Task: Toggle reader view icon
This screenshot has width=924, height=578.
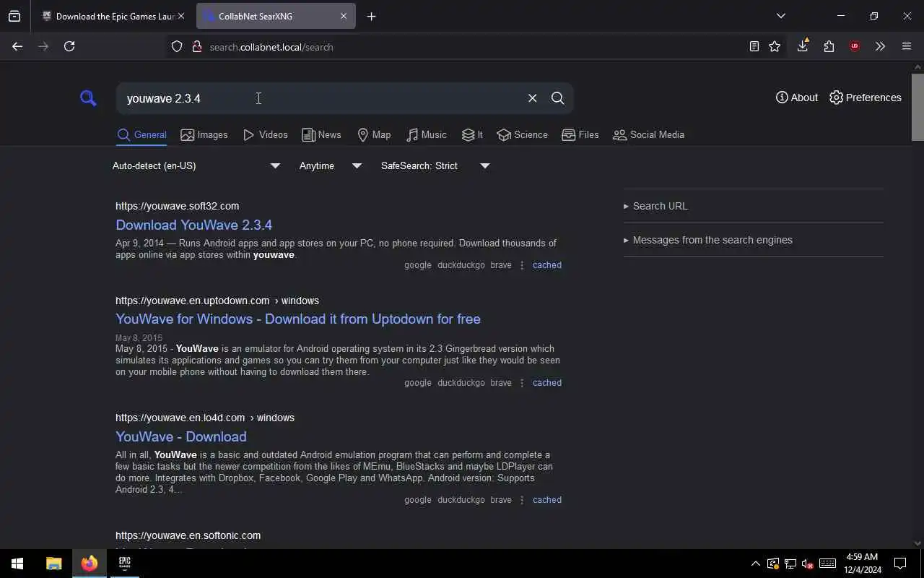Action: coord(754,46)
